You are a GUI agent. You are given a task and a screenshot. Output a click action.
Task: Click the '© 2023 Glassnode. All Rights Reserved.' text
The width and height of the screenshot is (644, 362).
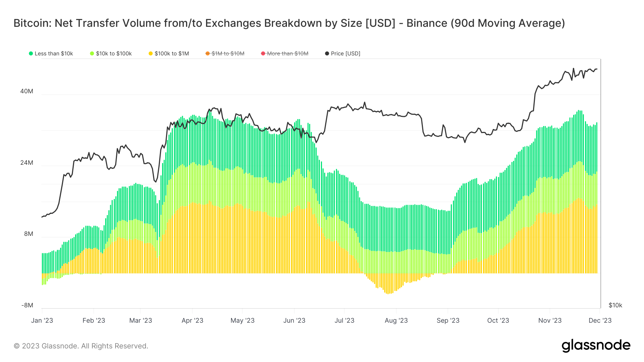tap(81, 346)
